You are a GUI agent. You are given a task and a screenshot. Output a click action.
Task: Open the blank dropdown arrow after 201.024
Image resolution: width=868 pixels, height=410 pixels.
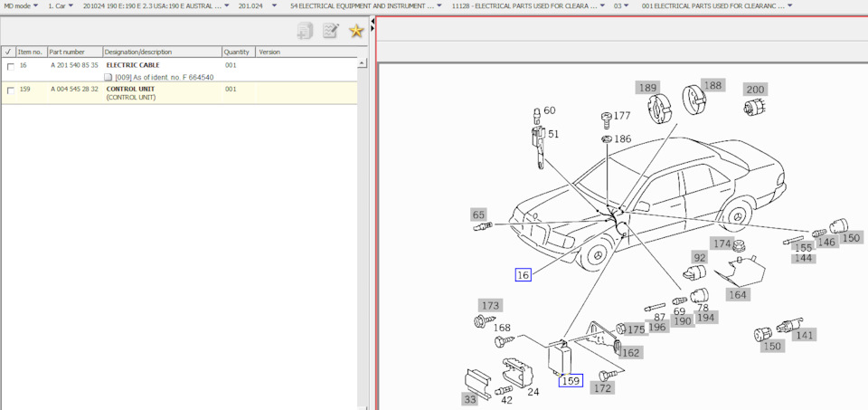(x=275, y=6)
